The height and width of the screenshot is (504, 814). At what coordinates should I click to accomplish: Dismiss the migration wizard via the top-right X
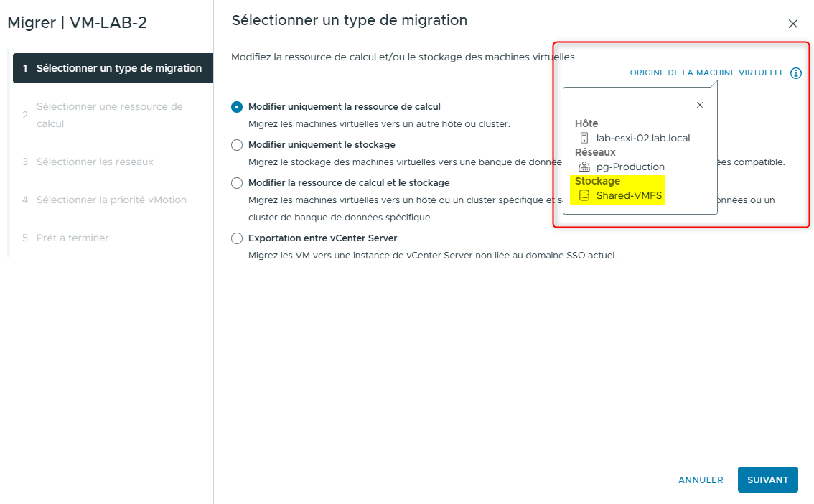point(793,24)
